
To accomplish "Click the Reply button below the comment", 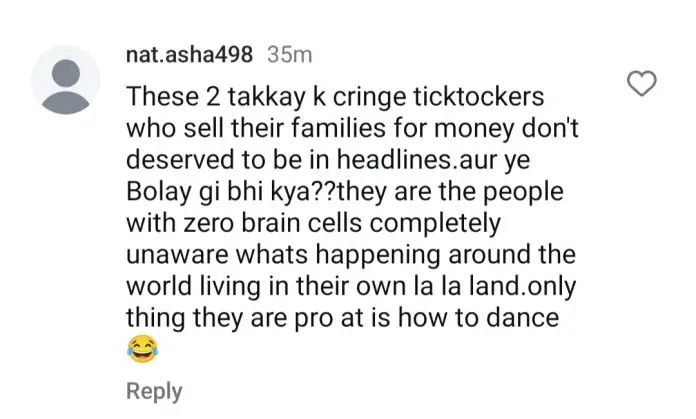I will [154, 391].
